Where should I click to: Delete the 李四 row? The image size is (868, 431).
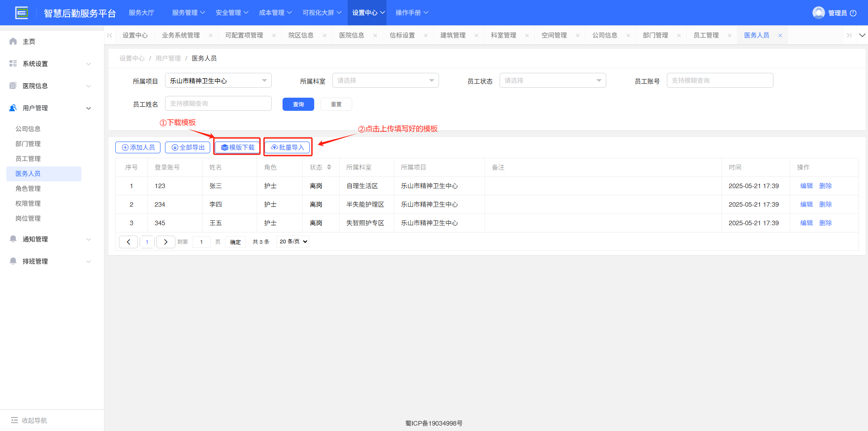click(x=826, y=204)
